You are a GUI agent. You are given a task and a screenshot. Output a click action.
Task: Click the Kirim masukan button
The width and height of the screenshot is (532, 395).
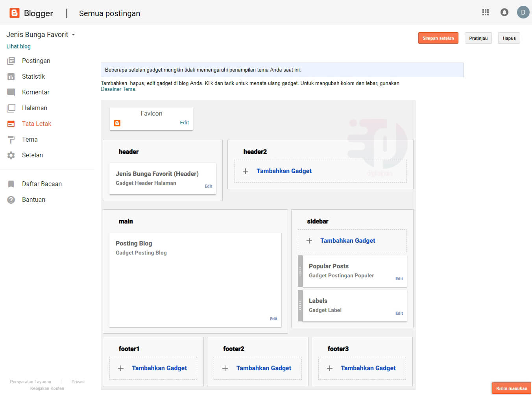click(512, 388)
